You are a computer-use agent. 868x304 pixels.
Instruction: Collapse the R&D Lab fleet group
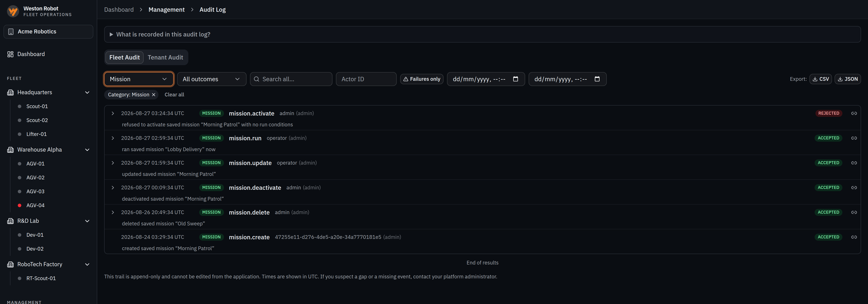pyautogui.click(x=87, y=221)
